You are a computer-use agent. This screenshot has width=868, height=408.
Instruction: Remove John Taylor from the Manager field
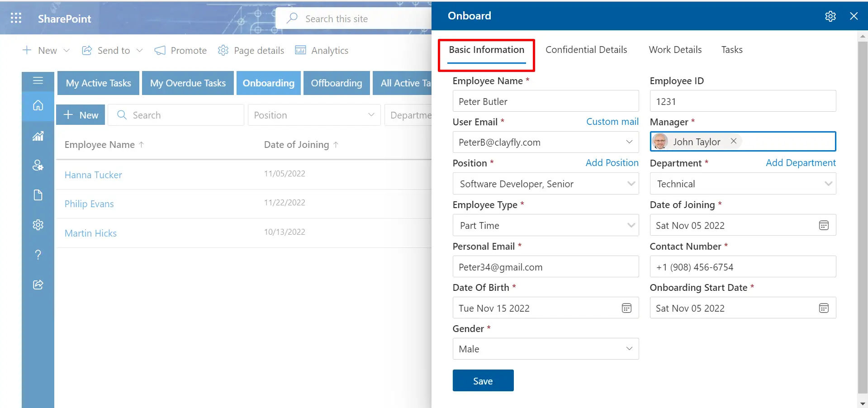pyautogui.click(x=733, y=141)
